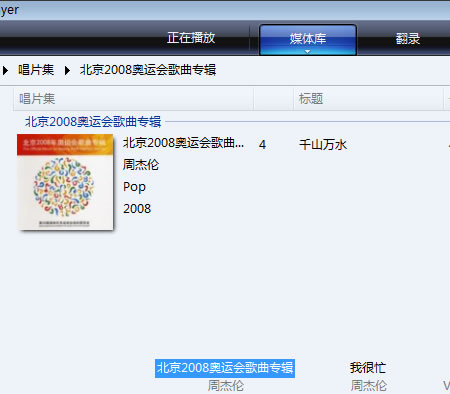This screenshot has height=394, width=450.
Task: Select the 我很忙 album label
Action: (368, 368)
